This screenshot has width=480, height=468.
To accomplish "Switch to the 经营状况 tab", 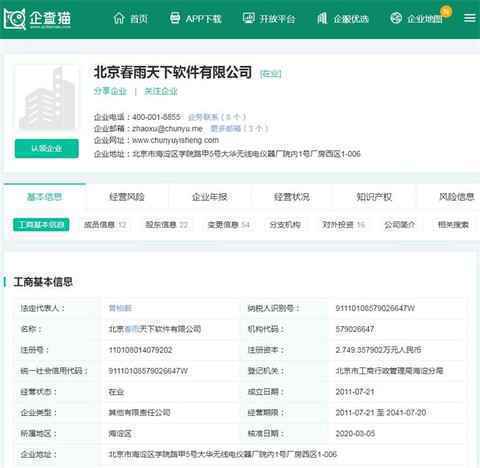I will point(292,197).
